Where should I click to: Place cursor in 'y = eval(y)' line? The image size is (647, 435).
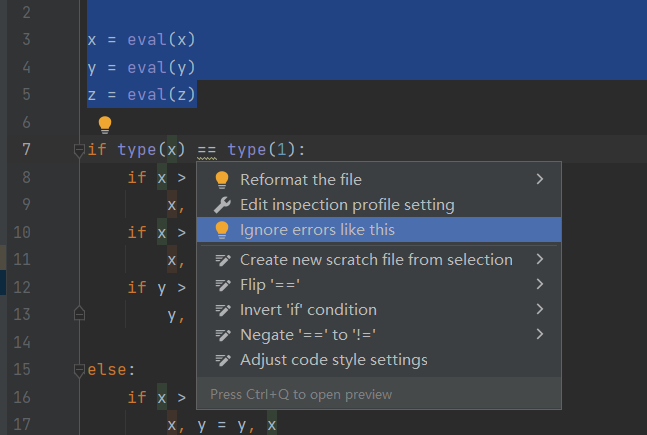coord(141,68)
